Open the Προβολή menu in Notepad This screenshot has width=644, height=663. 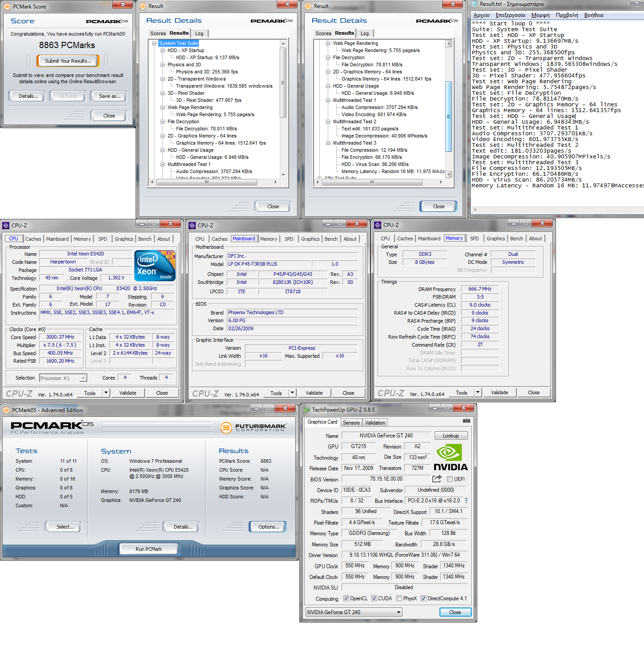pyautogui.click(x=567, y=15)
